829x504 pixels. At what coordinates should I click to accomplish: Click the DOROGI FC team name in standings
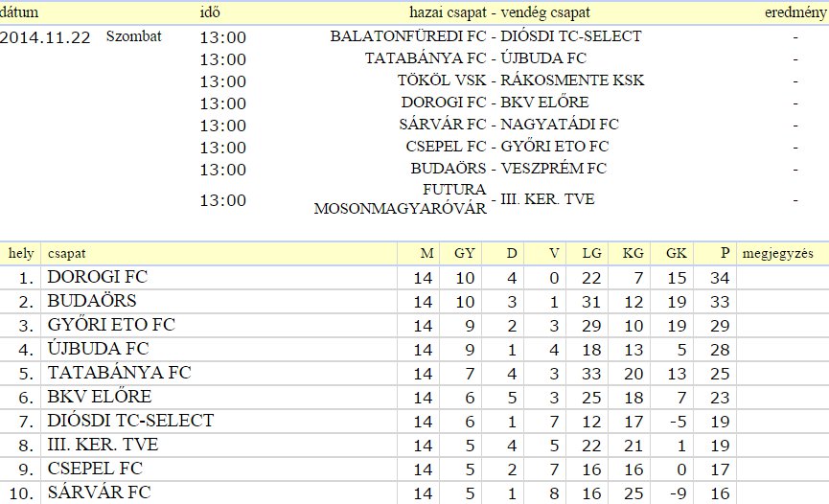click(98, 277)
